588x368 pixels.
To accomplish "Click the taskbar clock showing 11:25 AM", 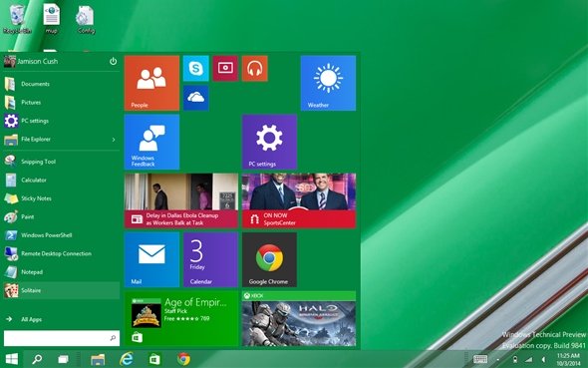I will (x=568, y=359).
